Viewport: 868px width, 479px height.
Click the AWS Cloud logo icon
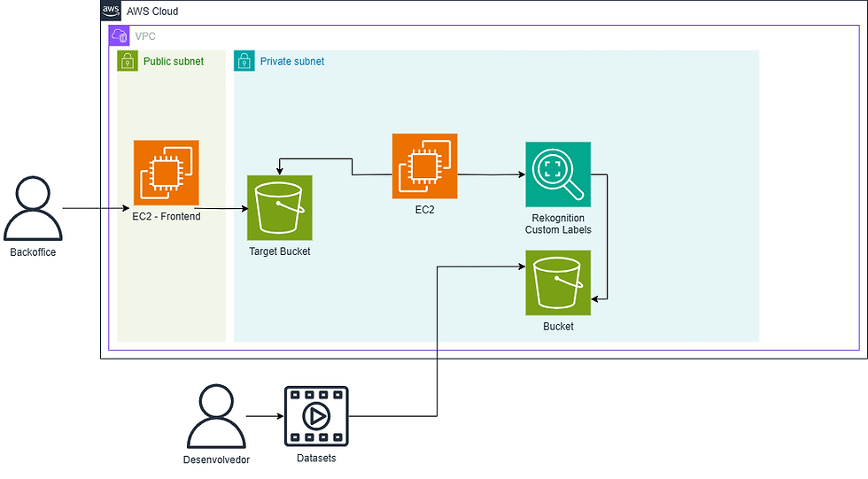coord(111,11)
